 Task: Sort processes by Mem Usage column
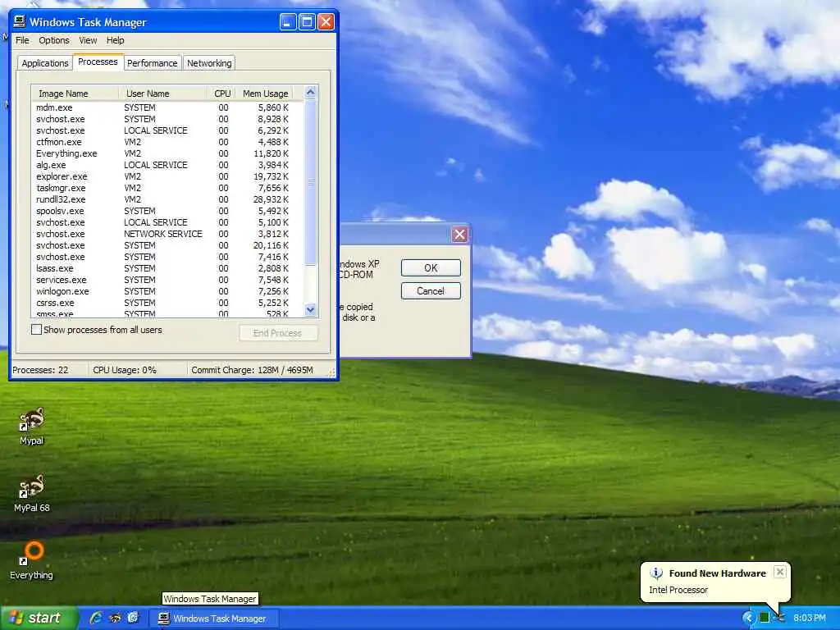tap(265, 94)
